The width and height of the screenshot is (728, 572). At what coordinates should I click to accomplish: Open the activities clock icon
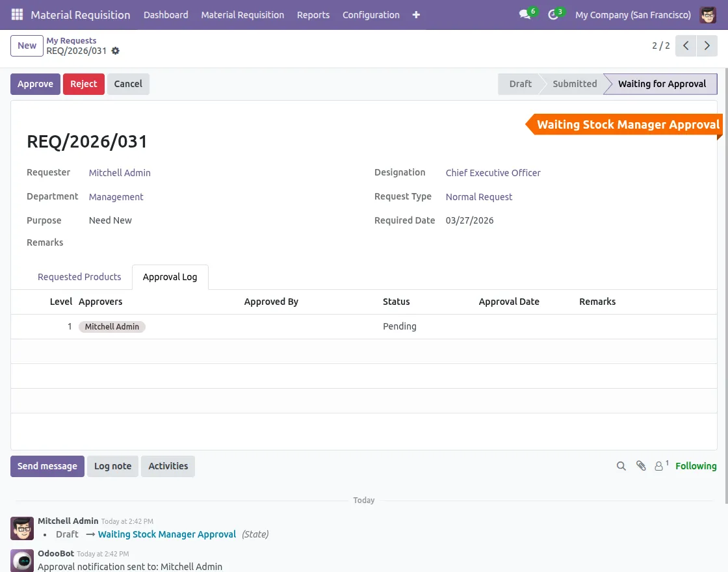(553, 14)
